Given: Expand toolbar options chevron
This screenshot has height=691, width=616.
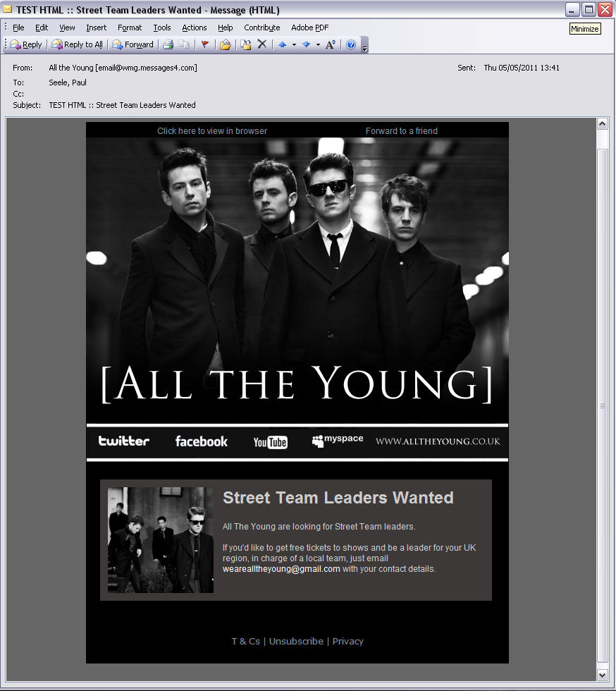Looking at the screenshot, I should (365, 45).
